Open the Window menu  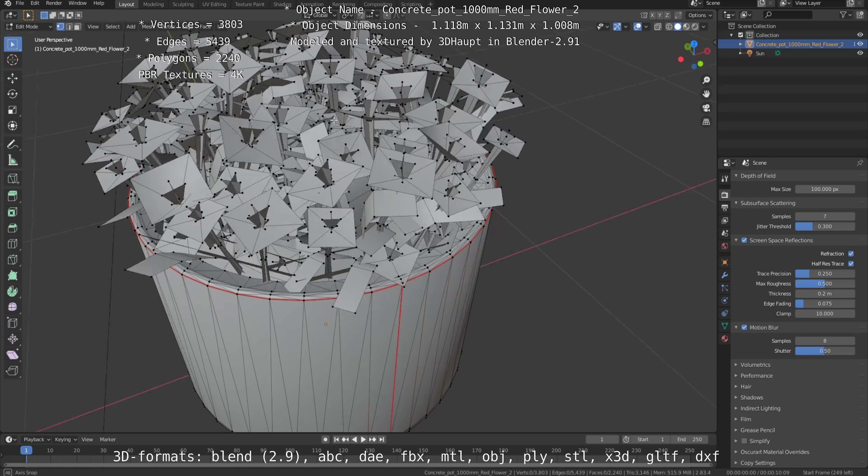click(x=78, y=3)
